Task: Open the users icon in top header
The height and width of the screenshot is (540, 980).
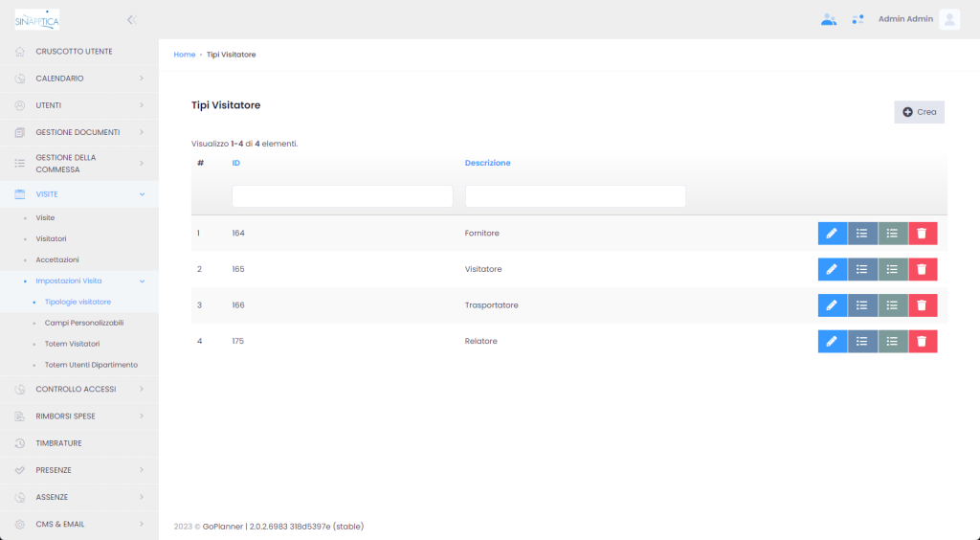Action: (x=829, y=19)
